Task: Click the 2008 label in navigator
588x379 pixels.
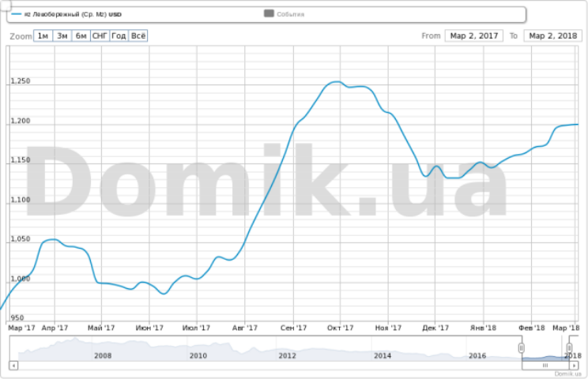Action: click(x=103, y=356)
